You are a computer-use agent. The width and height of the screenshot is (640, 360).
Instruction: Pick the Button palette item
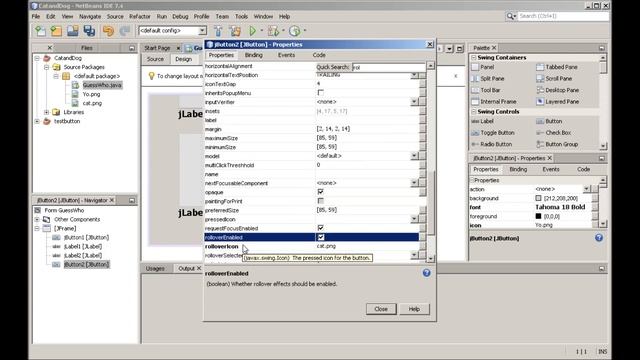pos(549,121)
